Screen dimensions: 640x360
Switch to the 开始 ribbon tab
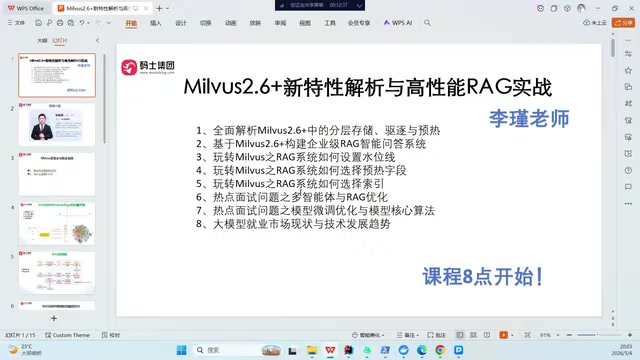(131, 23)
